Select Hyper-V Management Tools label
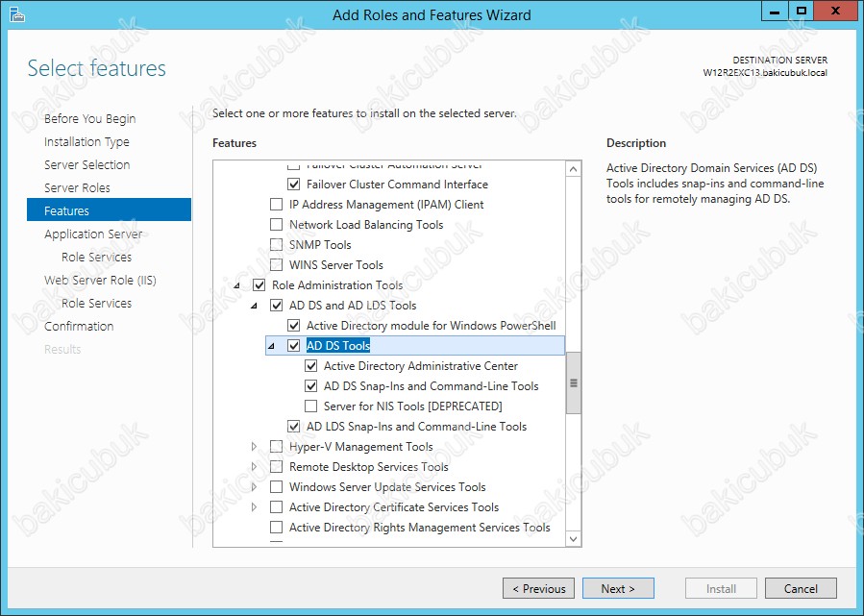The width and height of the screenshot is (864, 616). click(x=361, y=447)
